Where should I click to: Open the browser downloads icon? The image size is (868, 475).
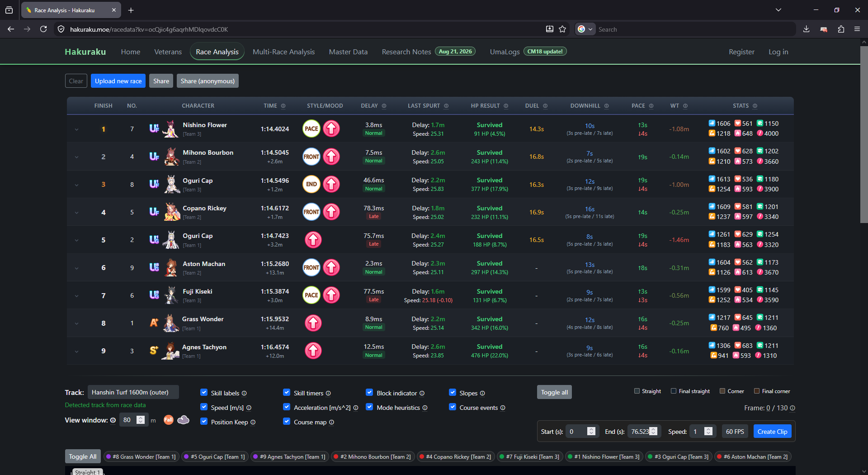tap(806, 29)
